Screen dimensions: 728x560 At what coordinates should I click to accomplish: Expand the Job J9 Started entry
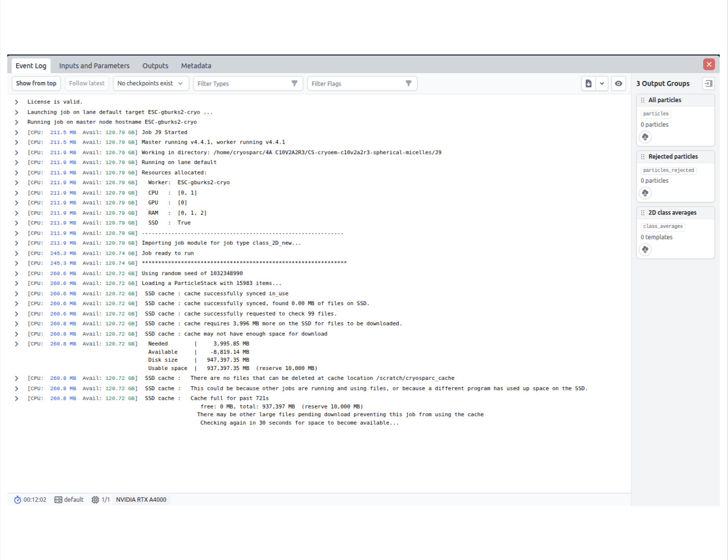click(17, 132)
